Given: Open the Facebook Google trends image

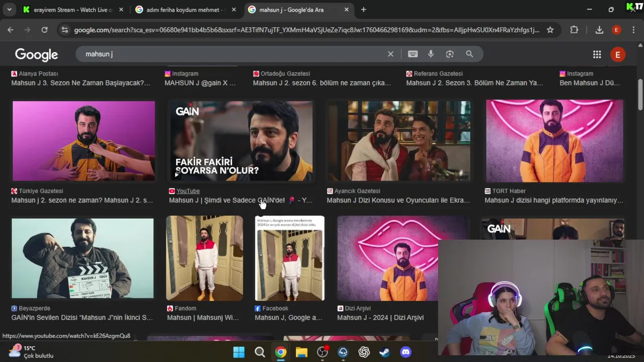Looking at the screenshot, I should coord(290,258).
